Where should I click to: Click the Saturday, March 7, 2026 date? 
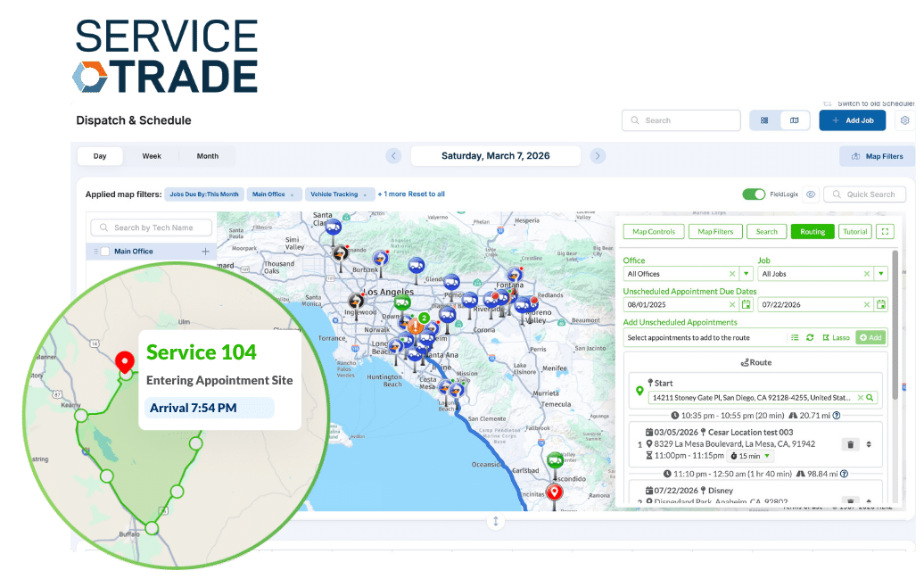coord(496,155)
